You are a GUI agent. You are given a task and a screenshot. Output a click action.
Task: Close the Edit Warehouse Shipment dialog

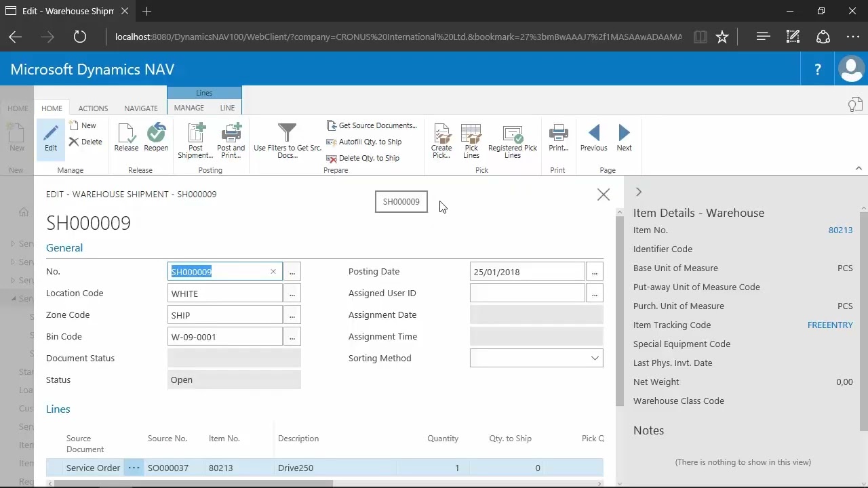point(604,195)
